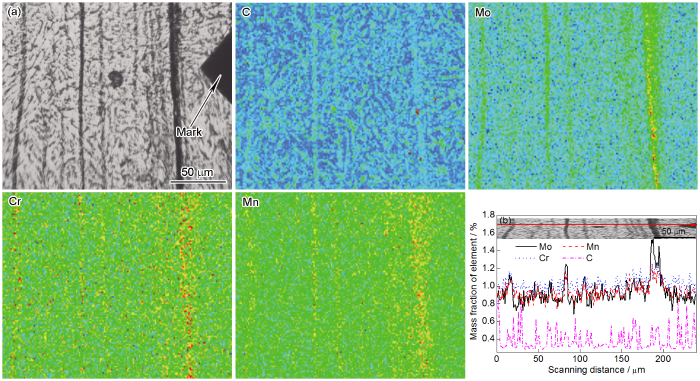Screen dimensions: 700x381
Task: Click the Mark label text
Action: pos(189,132)
